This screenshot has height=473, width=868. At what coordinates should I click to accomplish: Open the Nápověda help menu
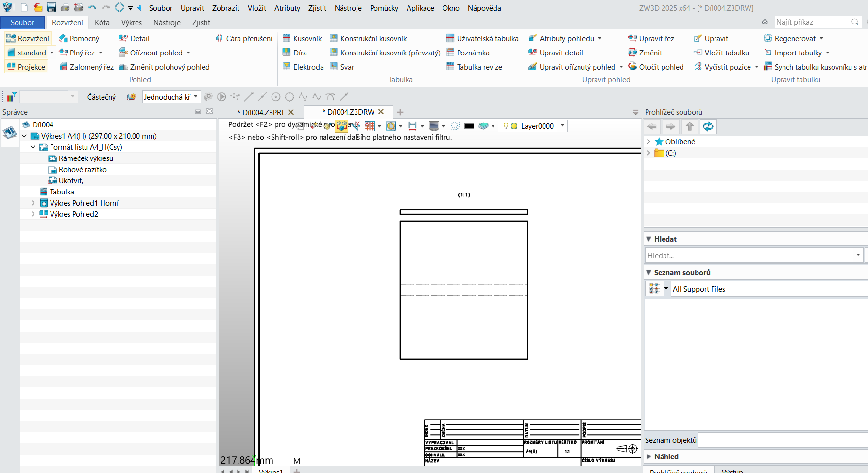[x=484, y=8]
